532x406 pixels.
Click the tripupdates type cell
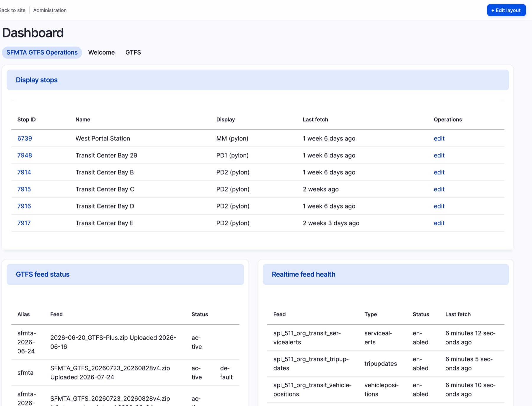381,364
